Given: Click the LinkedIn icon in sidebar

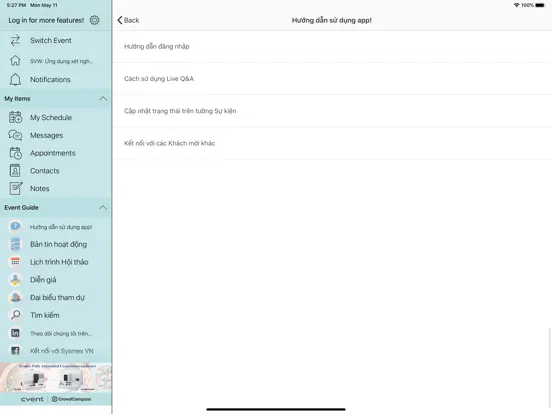Looking at the screenshot, I should (15, 333).
